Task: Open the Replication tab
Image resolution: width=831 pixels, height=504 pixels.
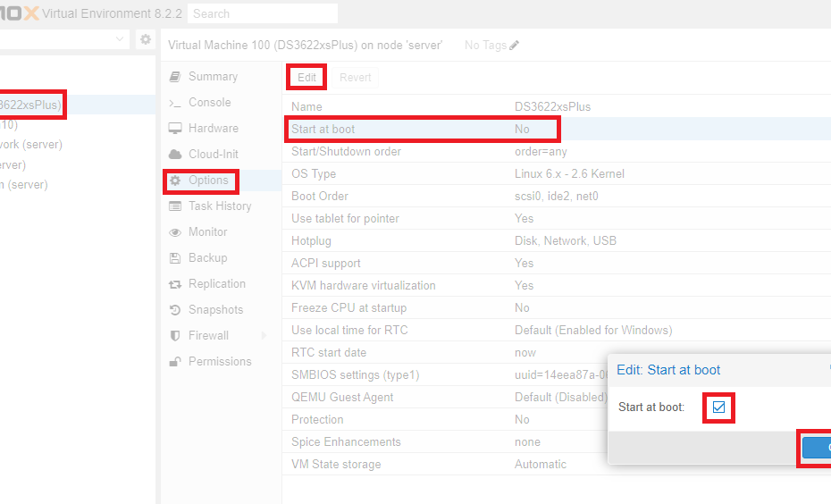Action: pyautogui.click(x=216, y=284)
